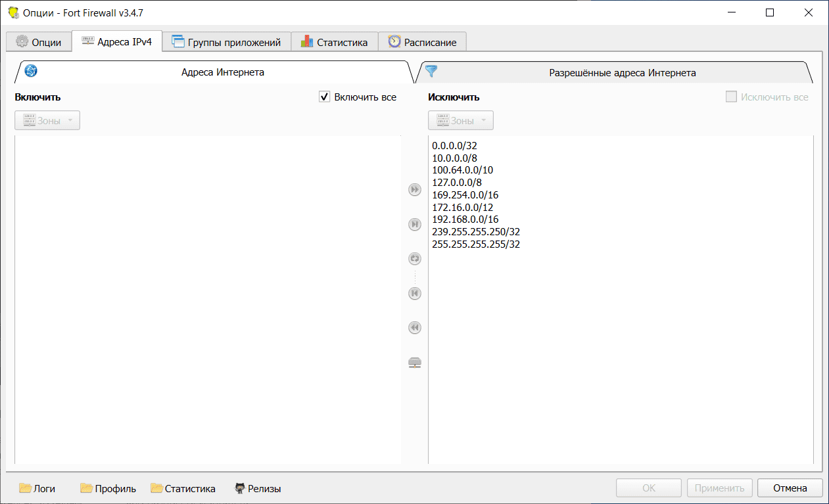Screen dimensions: 829x504
Task: Click the circular swap arrows icon
Action: pyautogui.click(x=415, y=259)
